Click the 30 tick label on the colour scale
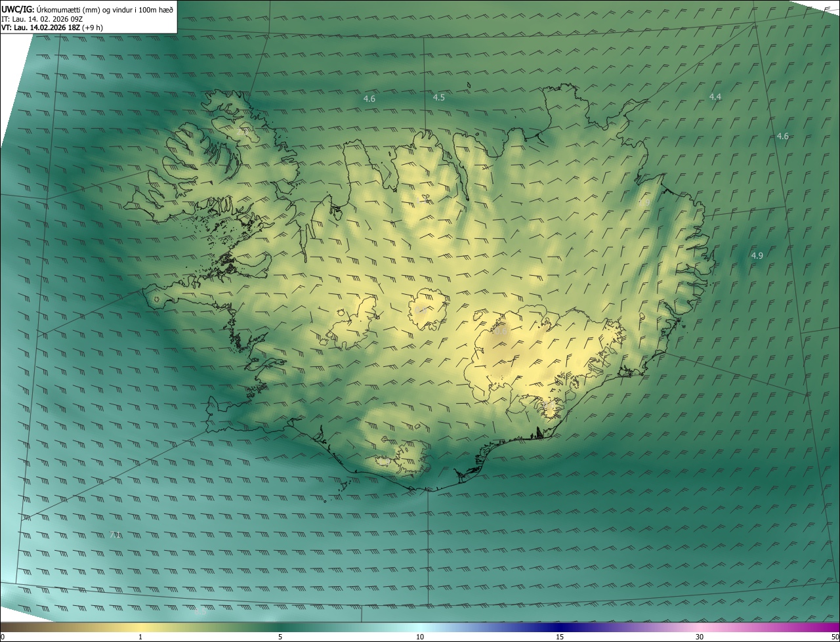 pos(700,637)
